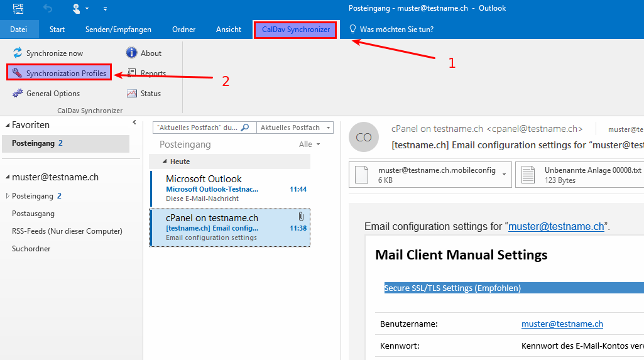This screenshot has height=360, width=644.
Task: Toggle touch/mouse mode icon
Action: 76,8
